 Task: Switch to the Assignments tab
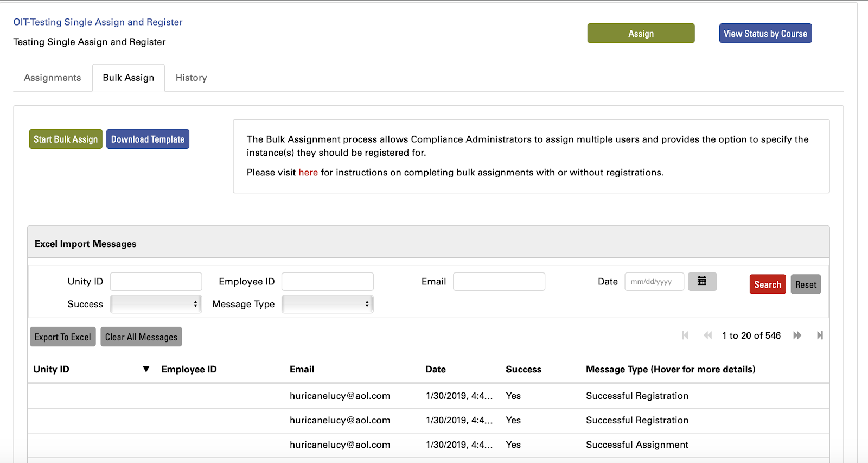[53, 78]
